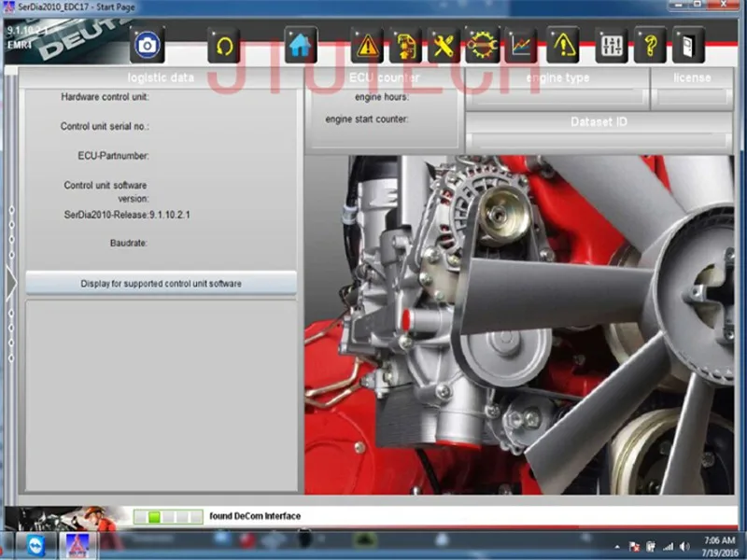Click the camera screenshot icon

click(x=147, y=45)
